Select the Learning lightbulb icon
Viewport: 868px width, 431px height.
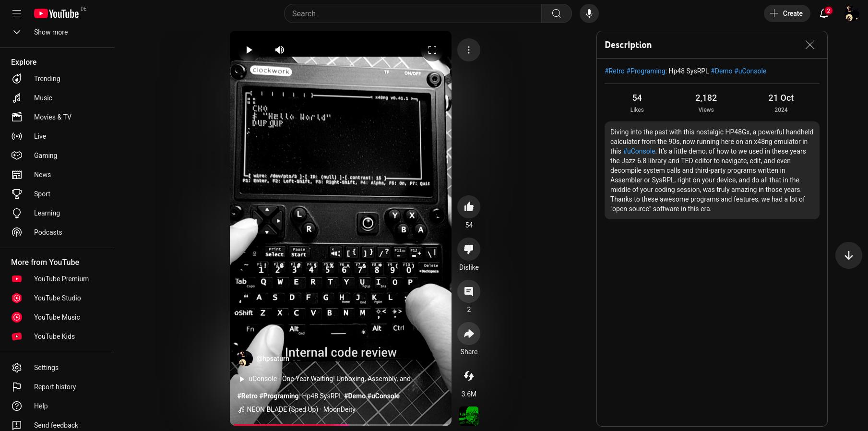(17, 213)
